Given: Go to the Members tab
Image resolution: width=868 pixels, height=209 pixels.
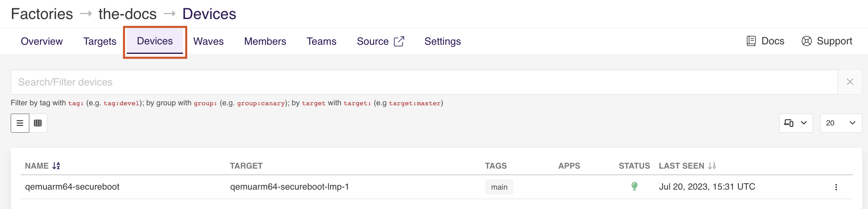Looking at the screenshot, I should pos(265,41).
